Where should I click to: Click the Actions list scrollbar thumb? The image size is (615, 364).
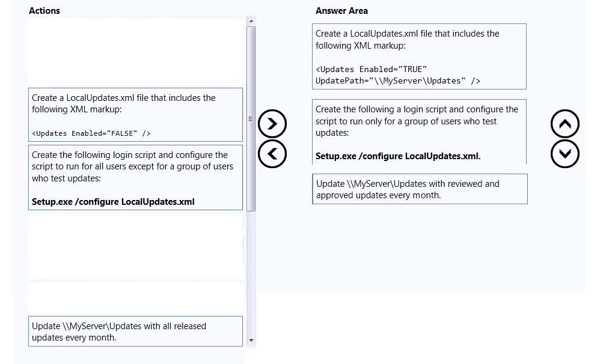point(251,119)
